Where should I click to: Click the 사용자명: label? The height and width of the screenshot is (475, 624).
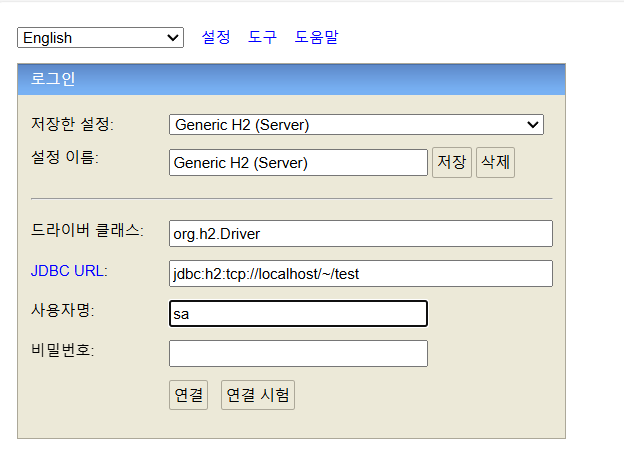coord(63,310)
